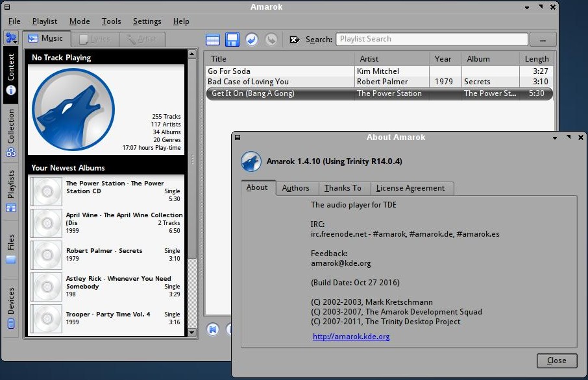
Task: Open the Files sidebar tab
Action: point(11,249)
